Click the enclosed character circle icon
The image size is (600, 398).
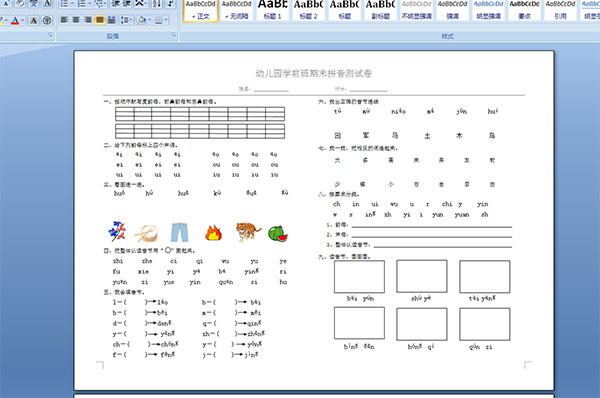pos(47,20)
